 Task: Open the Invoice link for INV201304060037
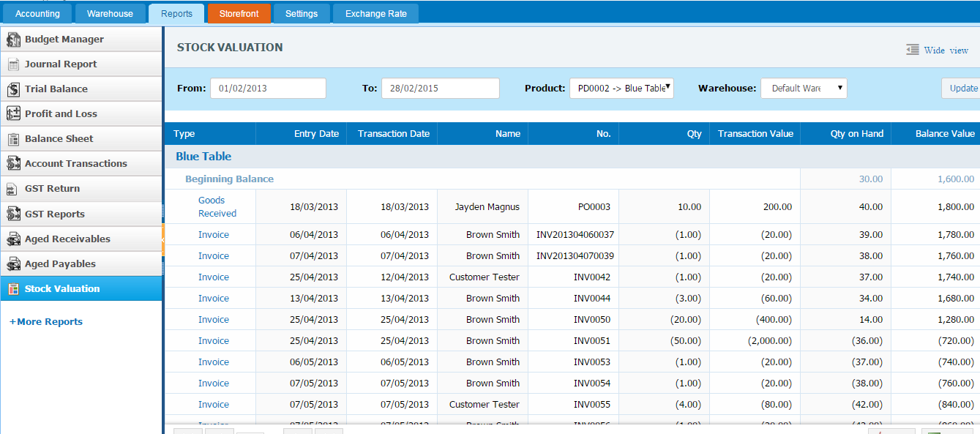point(214,235)
